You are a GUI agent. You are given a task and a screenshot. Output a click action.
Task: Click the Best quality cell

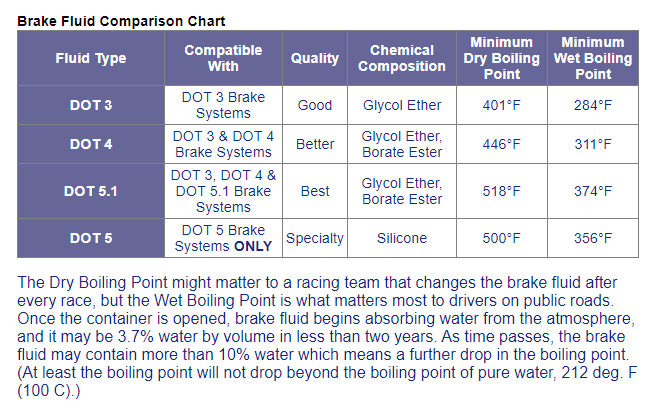[x=315, y=191]
